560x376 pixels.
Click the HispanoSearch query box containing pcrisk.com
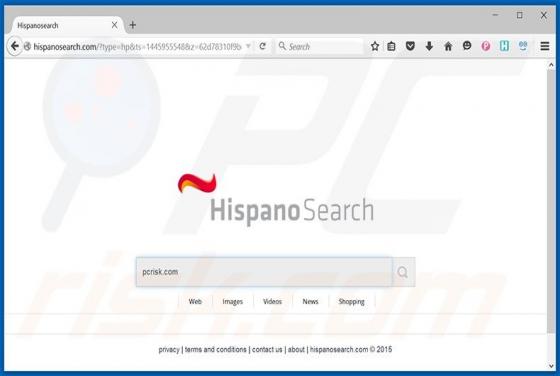[x=264, y=272]
